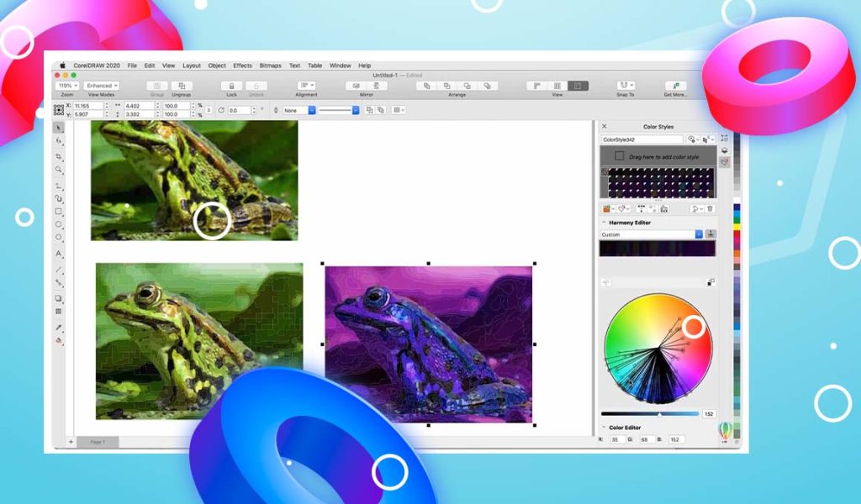Click the harmony color wheel

658,349
